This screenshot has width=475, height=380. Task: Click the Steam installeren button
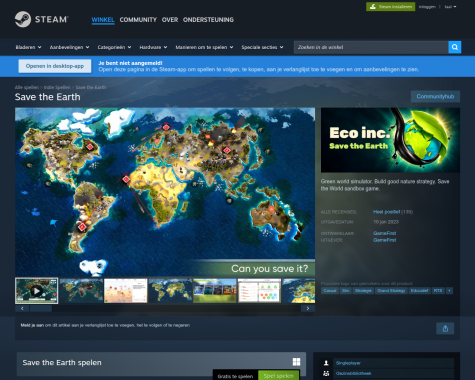coord(391,7)
